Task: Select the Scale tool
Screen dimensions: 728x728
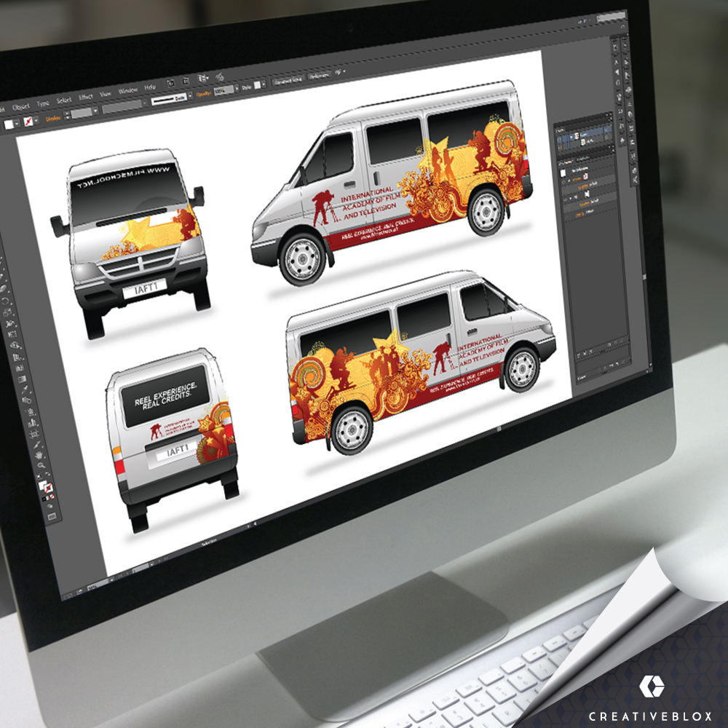Action: click(8, 312)
